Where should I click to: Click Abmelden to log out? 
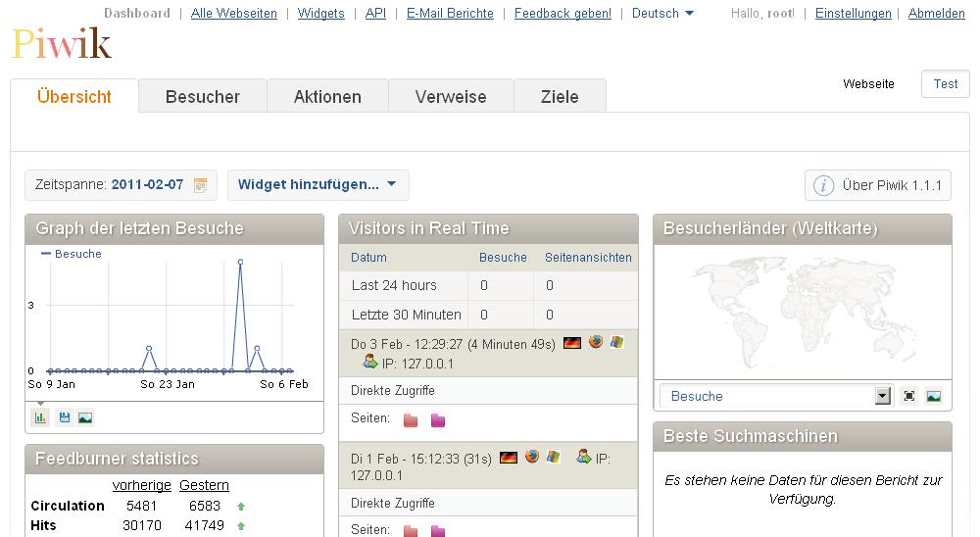[936, 13]
